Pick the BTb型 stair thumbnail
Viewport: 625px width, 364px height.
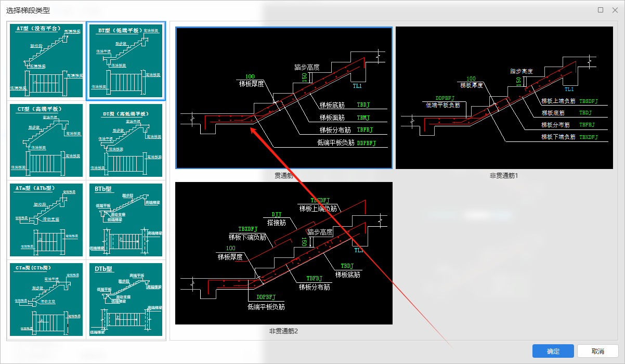(x=126, y=220)
